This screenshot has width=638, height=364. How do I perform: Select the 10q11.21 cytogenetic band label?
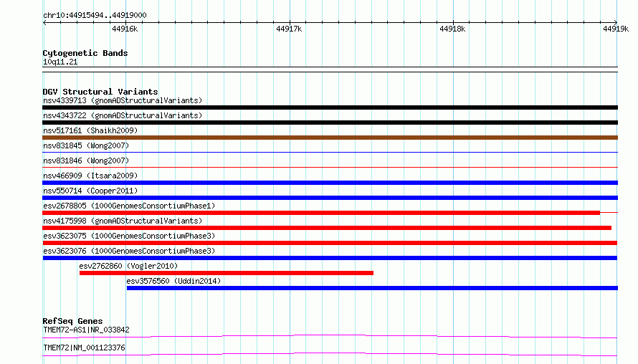(x=60, y=62)
